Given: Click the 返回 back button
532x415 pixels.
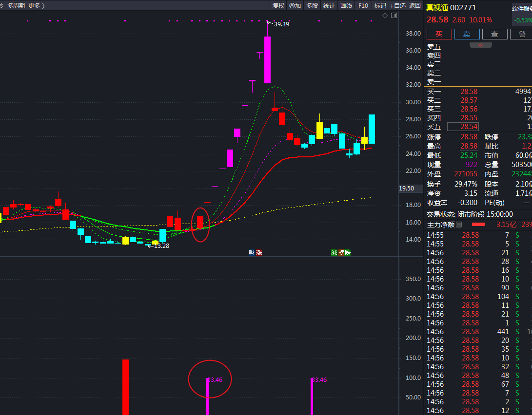Looking at the screenshot, I should point(414,6).
